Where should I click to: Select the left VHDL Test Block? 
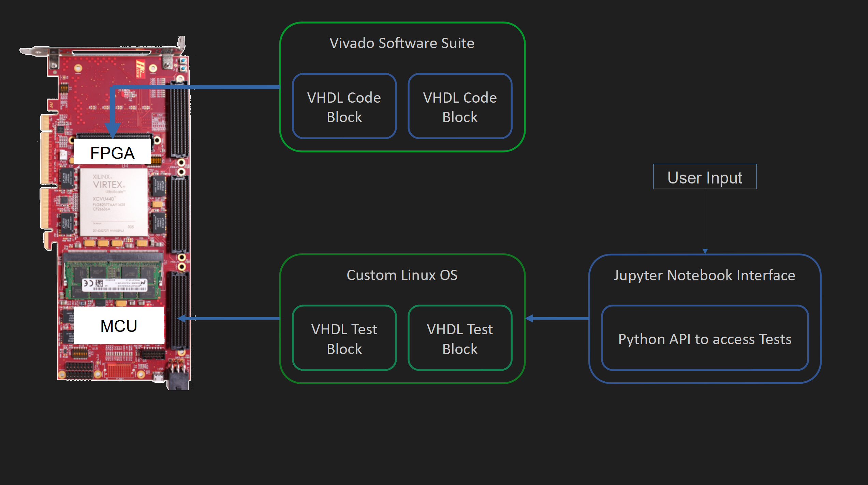point(344,338)
